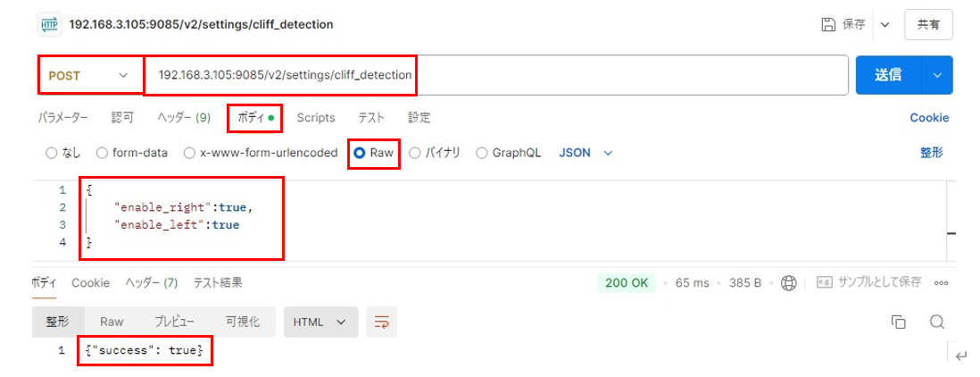Open the three-dot response options menu
Image resolution: width=980 pixels, height=377 pixels.
(x=941, y=282)
